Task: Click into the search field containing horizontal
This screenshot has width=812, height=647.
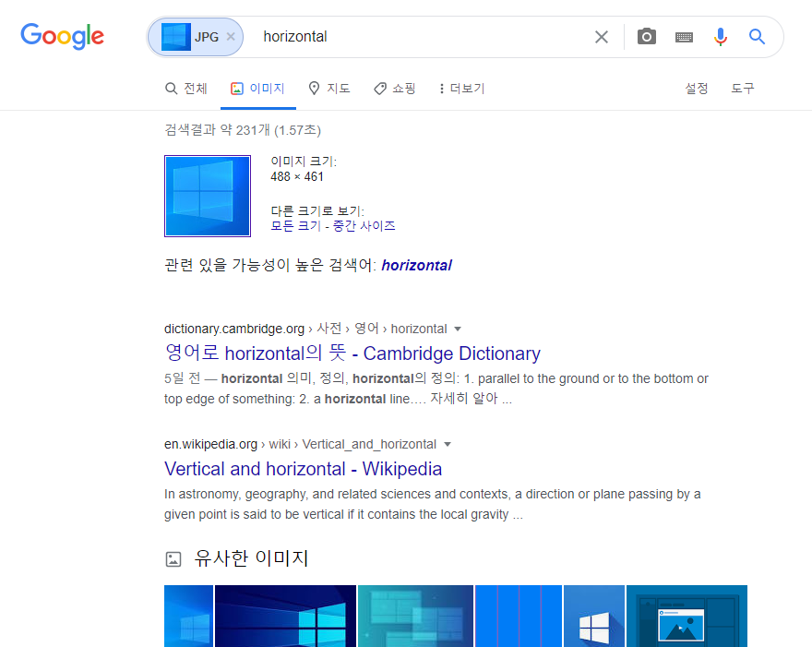Action: tap(420, 37)
